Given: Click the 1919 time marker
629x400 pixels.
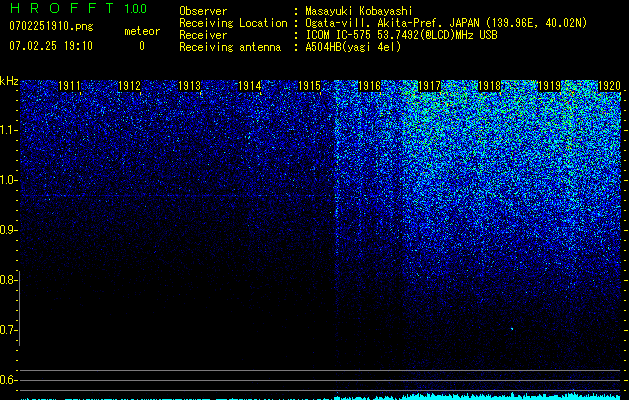Looking at the screenshot, I should (x=550, y=86).
